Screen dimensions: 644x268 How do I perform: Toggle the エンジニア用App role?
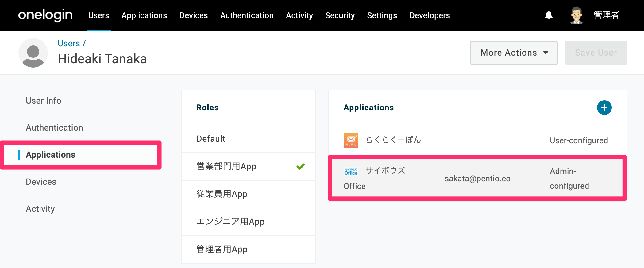tap(249, 222)
